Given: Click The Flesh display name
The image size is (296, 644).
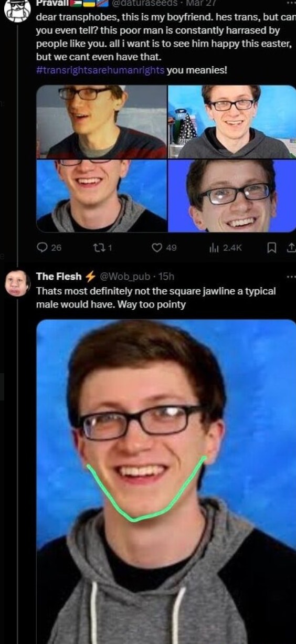Looking at the screenshot, I should [x=59, y=276].
